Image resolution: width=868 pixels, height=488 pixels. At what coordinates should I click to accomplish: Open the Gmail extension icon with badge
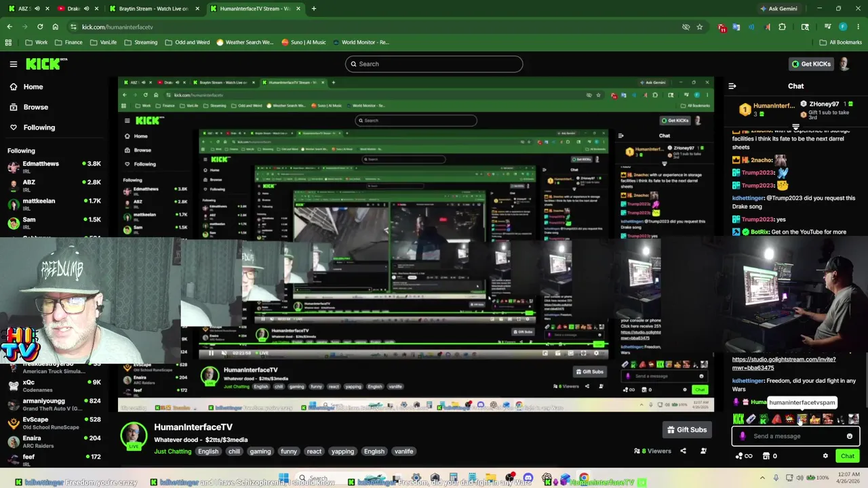pyautogui.click(x=722, y=27)
